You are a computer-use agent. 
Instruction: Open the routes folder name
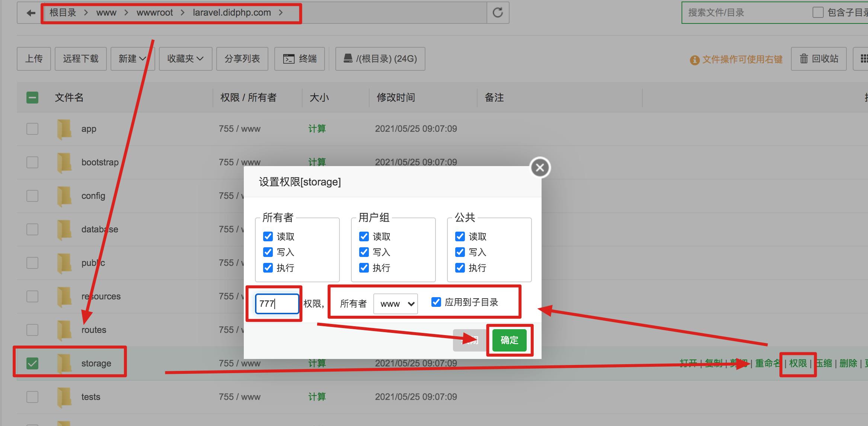coord(94,330)
